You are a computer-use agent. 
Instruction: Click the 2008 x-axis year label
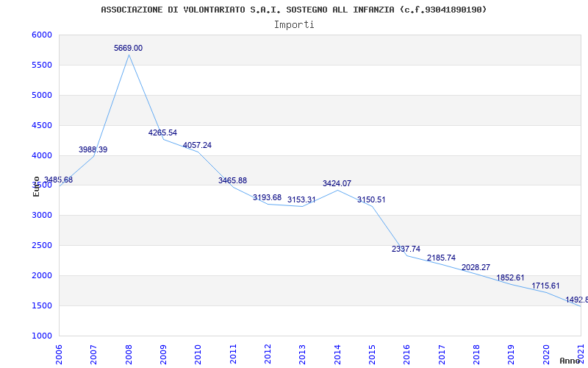pyautogui.click(x=129, y=355)
